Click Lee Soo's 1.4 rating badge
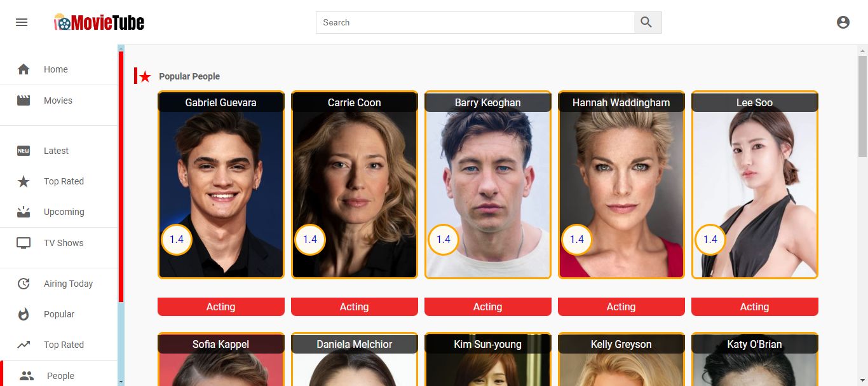This screenshot has height=386, width=868. pyautogui.click(x=710, y=240)
